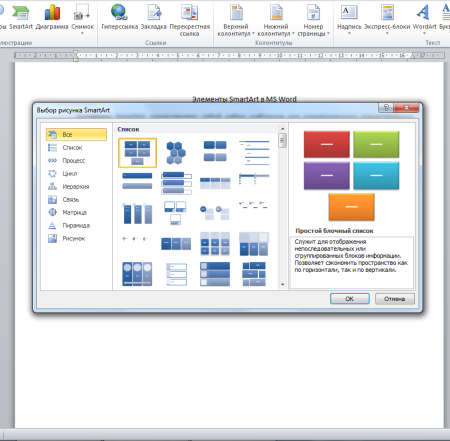Viewport: 450px width, 441px height.
Task: Choose the basic block list layout thumbnail
Action: pos(137,153)
